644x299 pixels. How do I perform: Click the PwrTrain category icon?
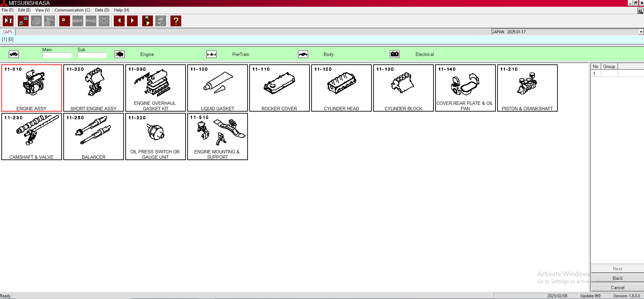click(x=212, y=54)
